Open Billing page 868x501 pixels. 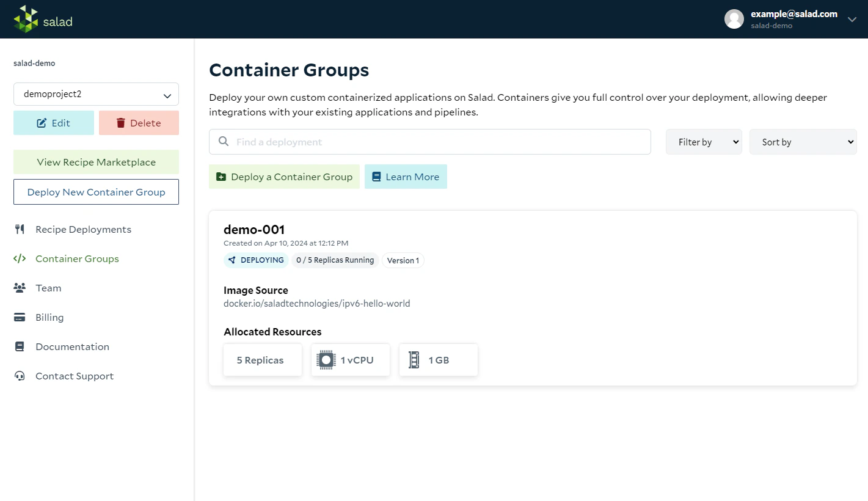pos(49,318)
